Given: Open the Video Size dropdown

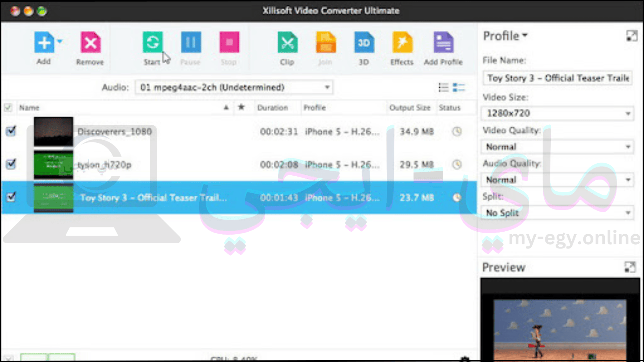Looking at the screenshot, I should (557, 113).
